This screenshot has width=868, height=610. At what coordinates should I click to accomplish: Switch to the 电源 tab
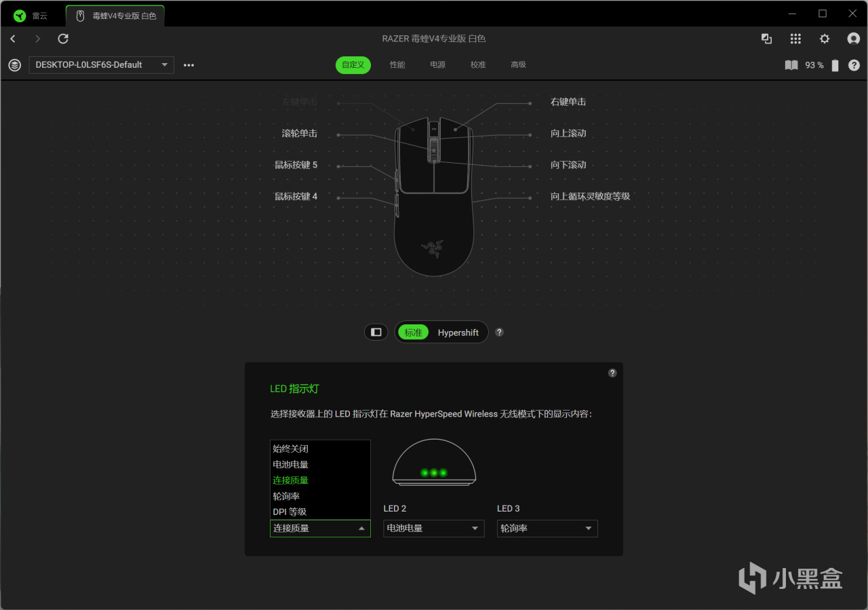437,65
